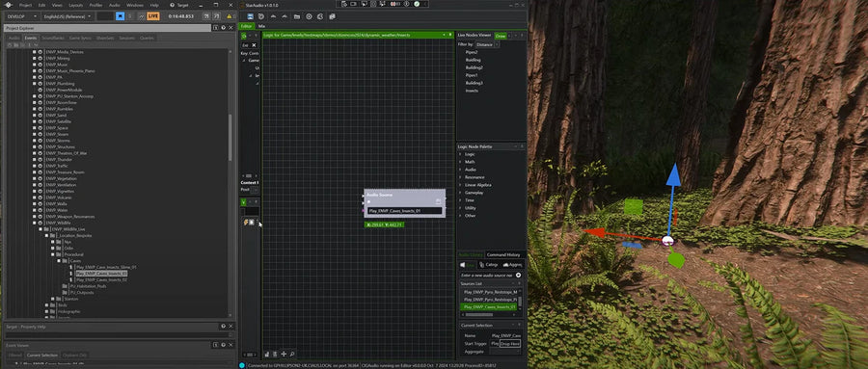Click the Drop Here start trigger field
The height and width of the screenshot is (369, 868).
coord(510,344)
